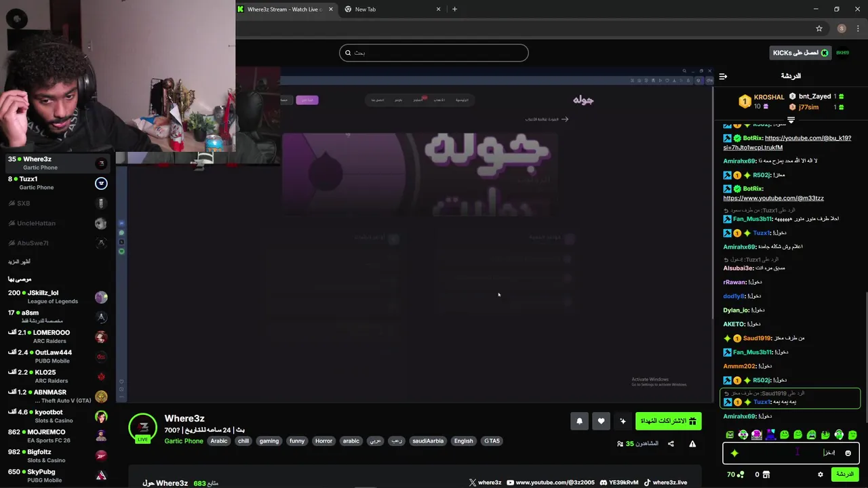Select the gaming tag

pos(269,441)
